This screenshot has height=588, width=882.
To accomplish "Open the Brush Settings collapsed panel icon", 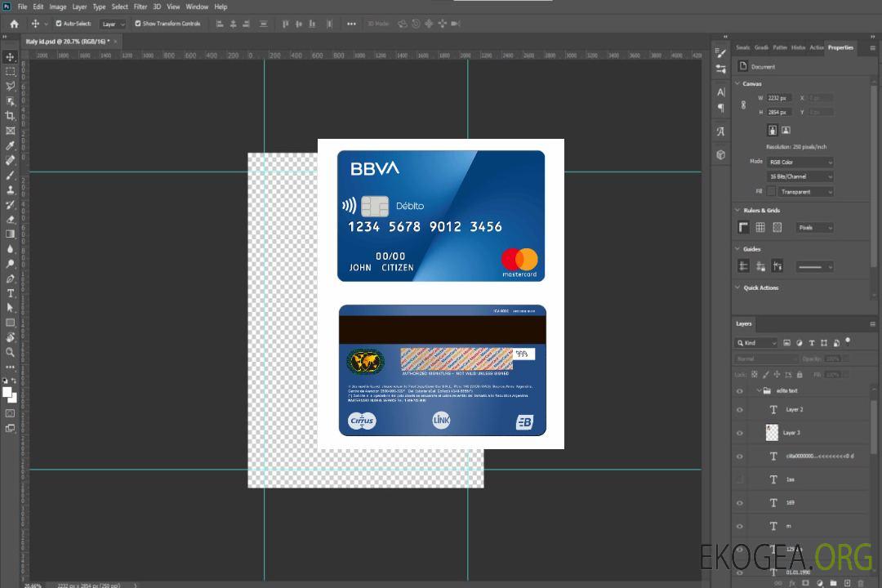I will (720, 53).
